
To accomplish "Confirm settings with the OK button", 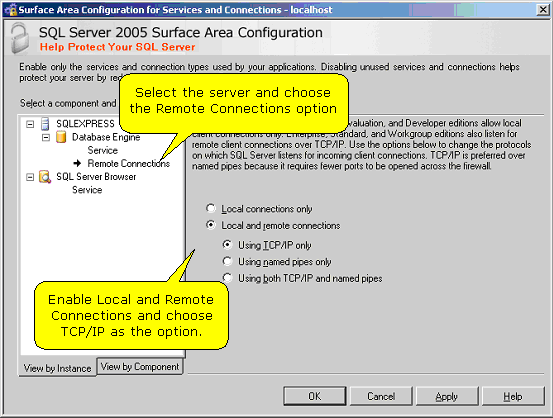I will click(x=315, y=396).
